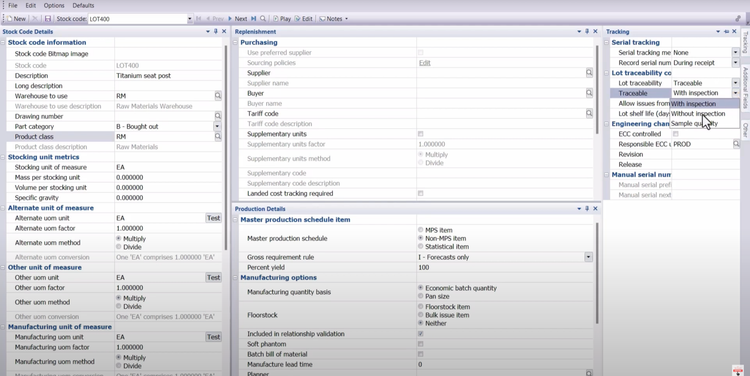Click the Play toolbar button
This screenshot has width=750, height=376.
tap(282, 19)
